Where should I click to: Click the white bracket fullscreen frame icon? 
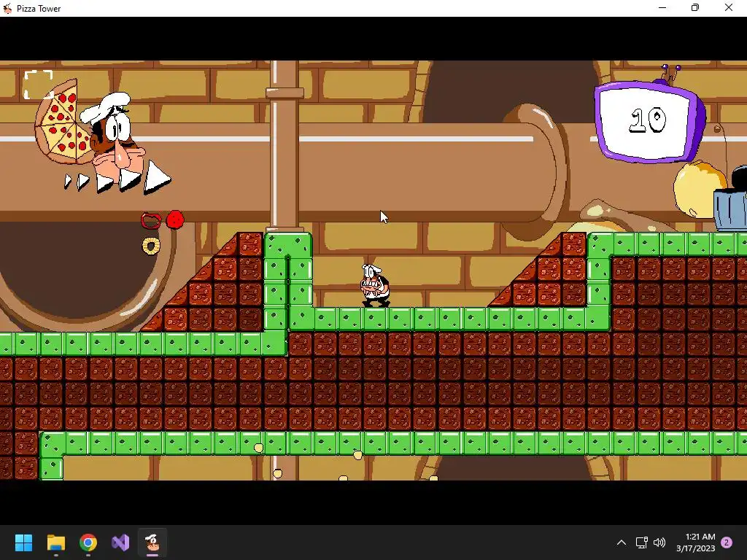39,85
